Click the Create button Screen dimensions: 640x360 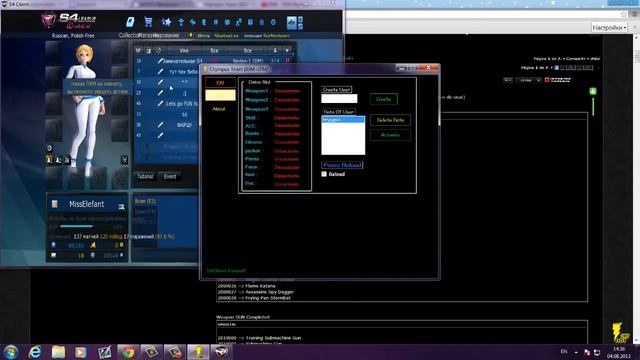point(383,99)
